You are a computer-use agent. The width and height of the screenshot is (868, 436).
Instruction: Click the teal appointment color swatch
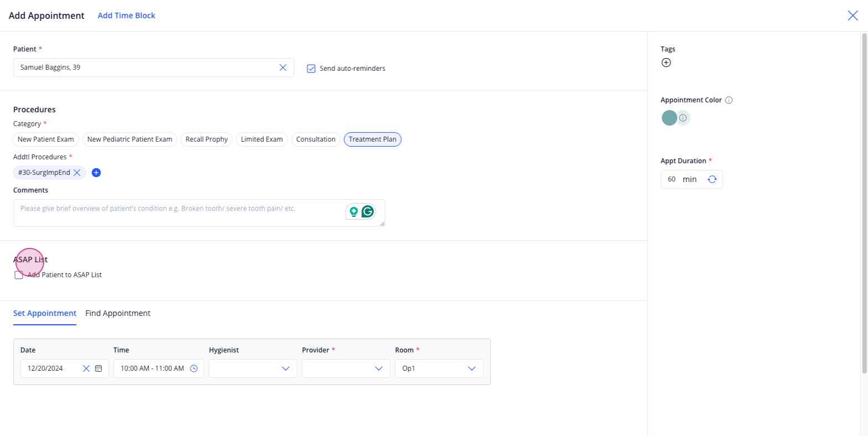(669, 118)
